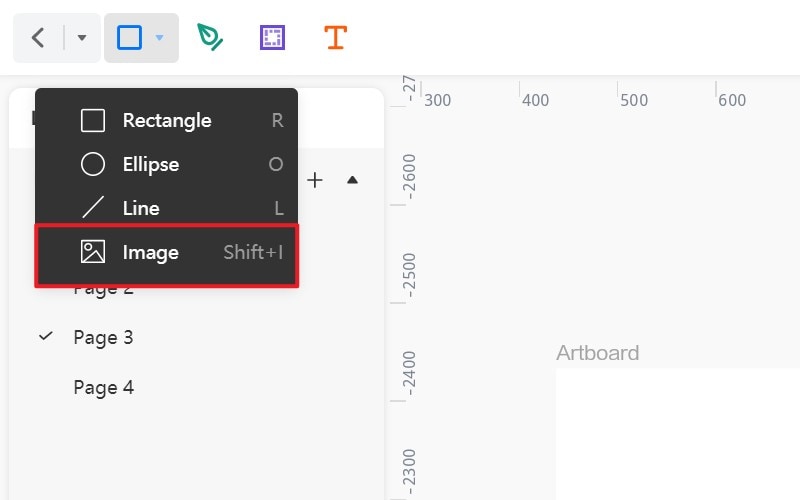Switch to Page 4 in the list

(103, 387)
